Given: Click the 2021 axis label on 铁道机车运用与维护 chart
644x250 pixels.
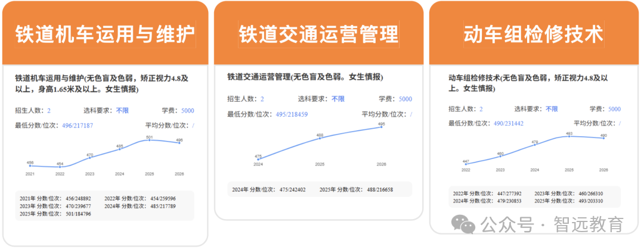Looking at the screenshot, I should point(30,174).
